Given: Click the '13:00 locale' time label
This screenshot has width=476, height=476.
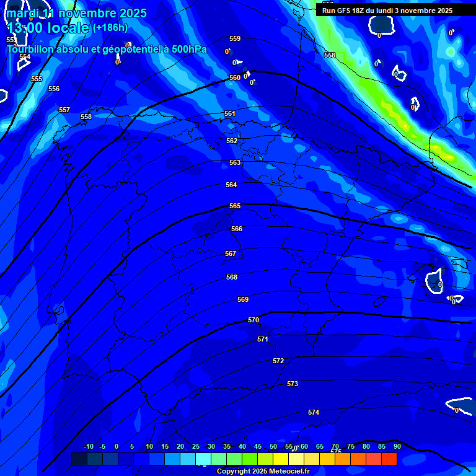Looking at the screenshot, I should coord(48,28).
